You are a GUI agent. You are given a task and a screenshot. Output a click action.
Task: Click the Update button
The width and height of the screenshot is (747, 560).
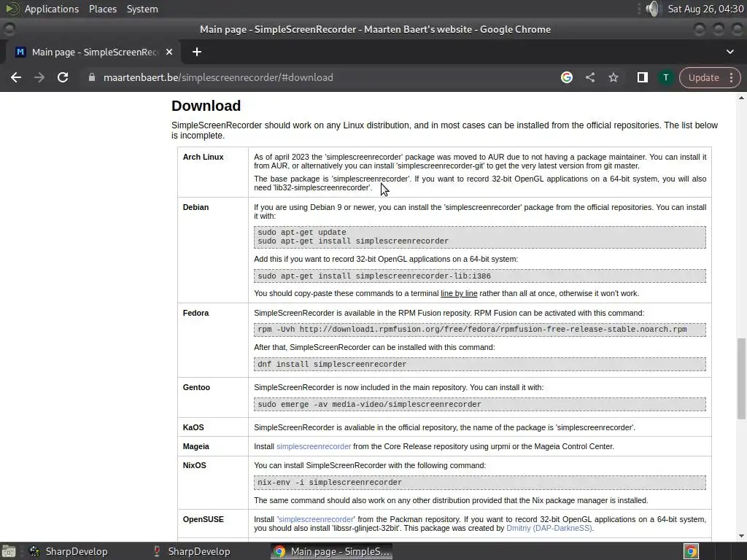704,77
